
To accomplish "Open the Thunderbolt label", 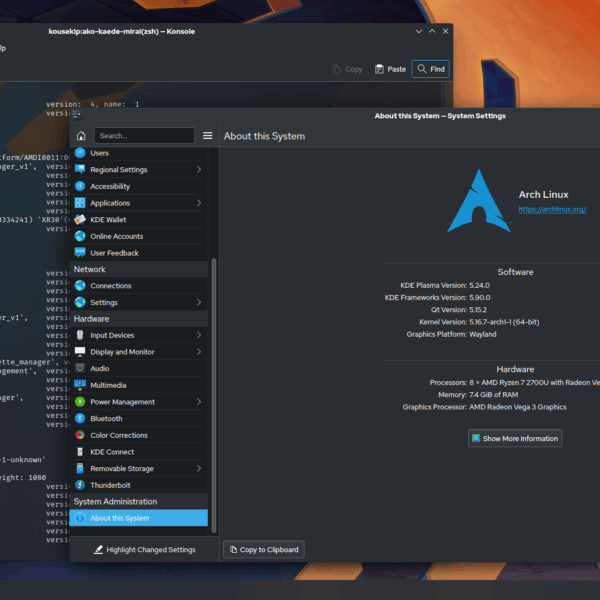I will (x=110, y=485).
